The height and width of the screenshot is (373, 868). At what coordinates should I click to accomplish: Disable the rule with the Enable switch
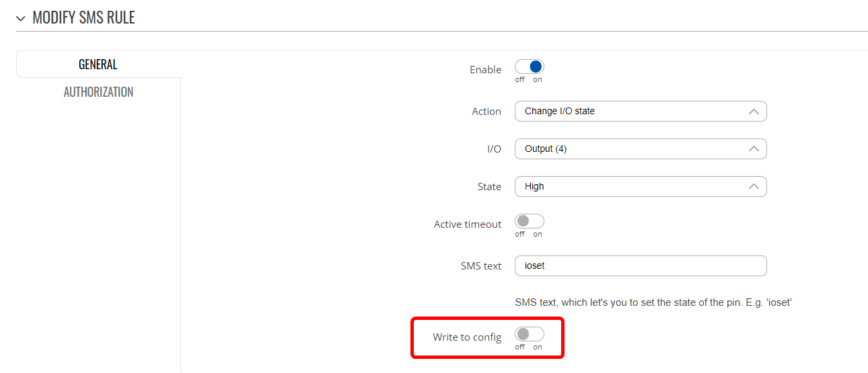point(530,67)
